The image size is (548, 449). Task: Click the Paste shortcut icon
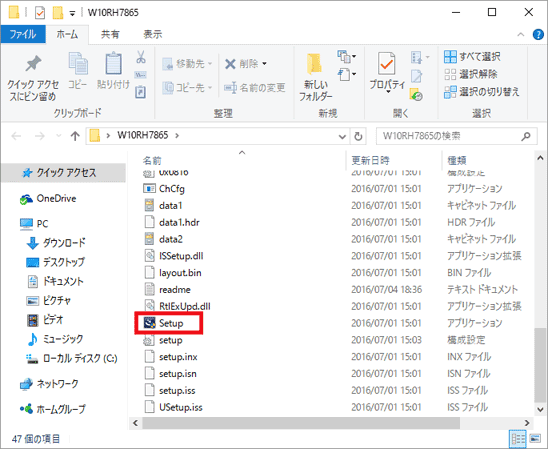(x=140, y=92)
